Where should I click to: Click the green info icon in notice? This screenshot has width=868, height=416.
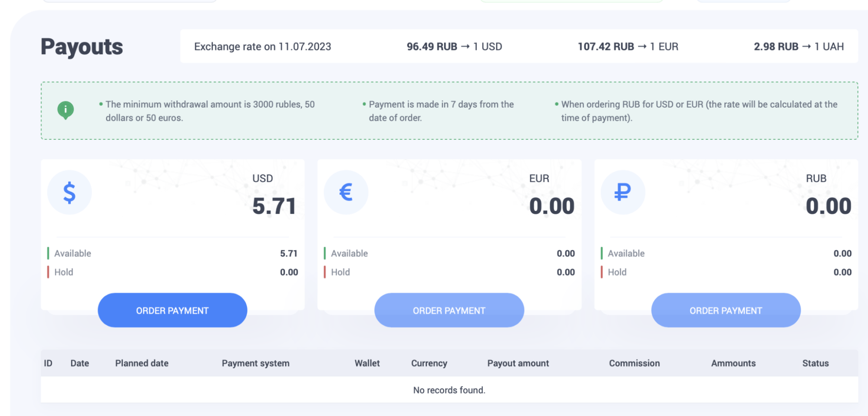[66, 110]
